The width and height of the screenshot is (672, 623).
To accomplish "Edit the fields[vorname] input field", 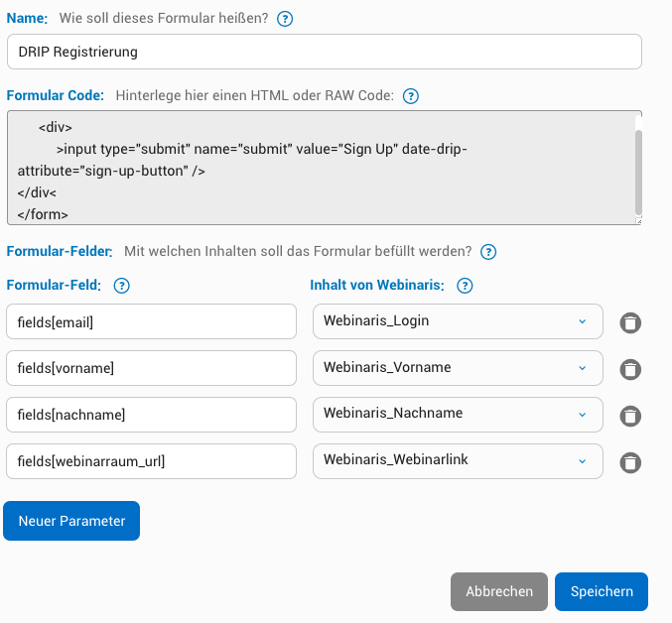I will (x=151, y=368).
